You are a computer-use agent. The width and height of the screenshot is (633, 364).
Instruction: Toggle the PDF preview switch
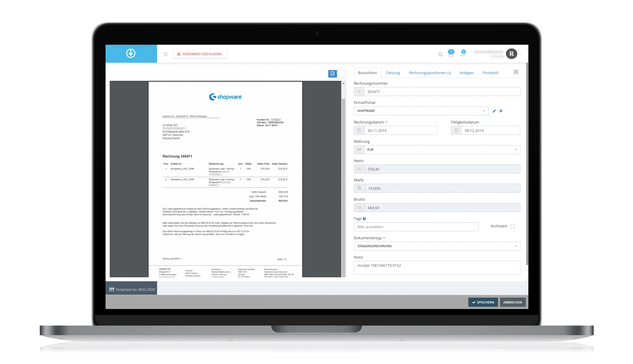pyautogui.click(x=337, y=74)
